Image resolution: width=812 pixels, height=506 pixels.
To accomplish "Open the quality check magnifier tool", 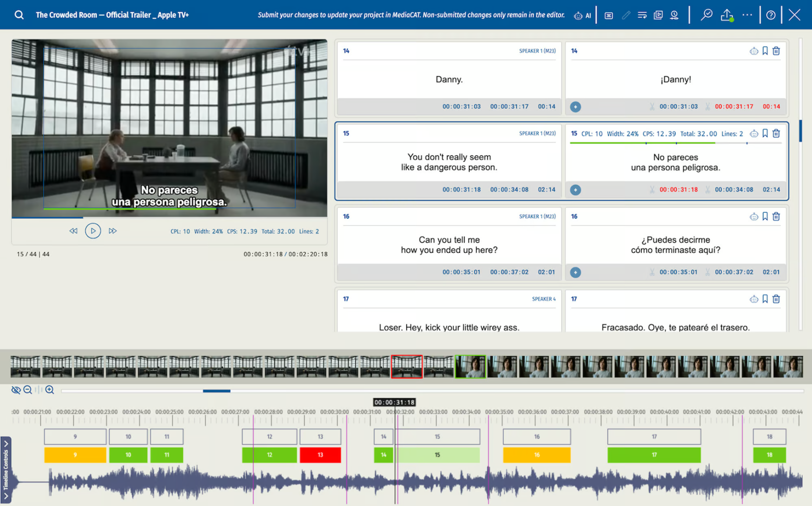I will [x=706, y=15].
